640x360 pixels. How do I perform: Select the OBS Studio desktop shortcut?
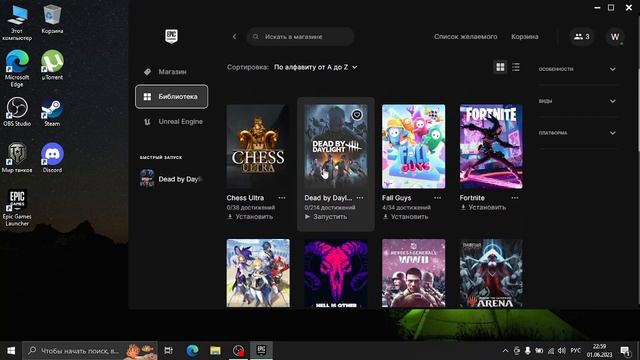pyautogui.click(x=17, y=111)
